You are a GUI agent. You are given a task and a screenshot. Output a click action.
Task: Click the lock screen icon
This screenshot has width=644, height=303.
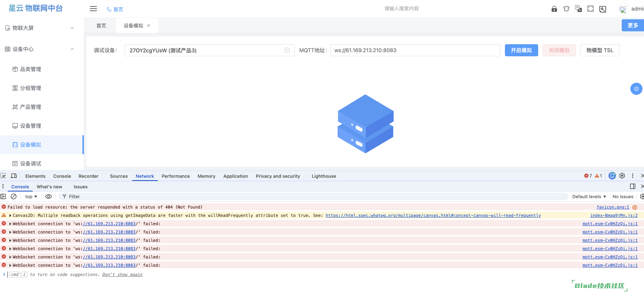pos(554,9)
